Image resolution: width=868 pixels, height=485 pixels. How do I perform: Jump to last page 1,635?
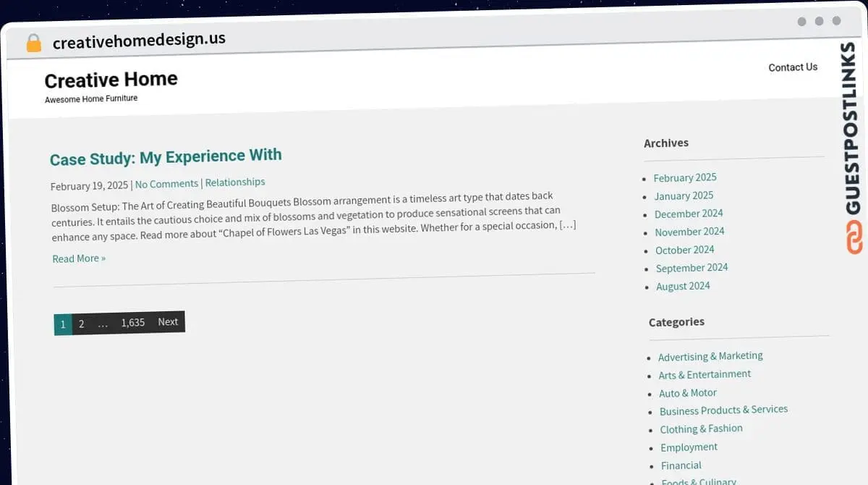[x=132, y=323]
